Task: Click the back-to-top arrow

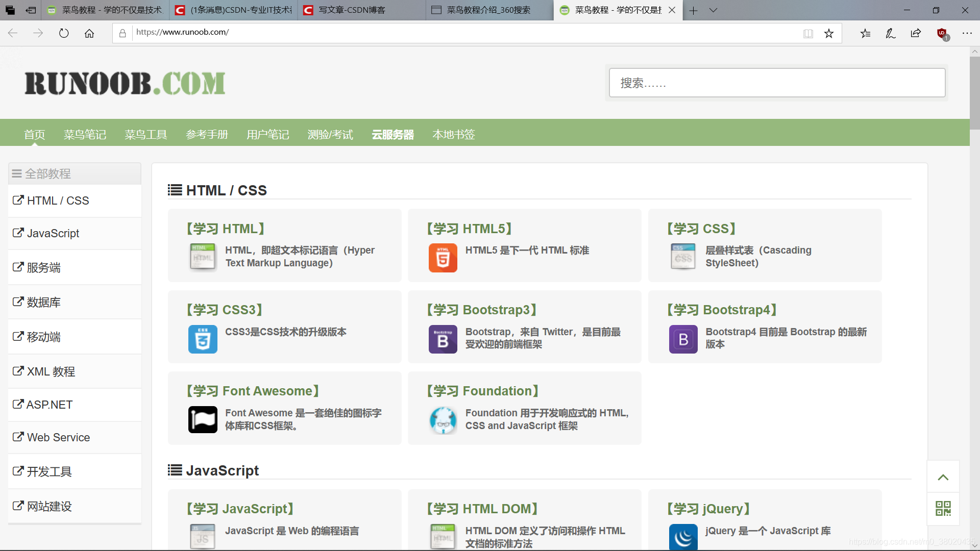Action: tap(943, 476)
